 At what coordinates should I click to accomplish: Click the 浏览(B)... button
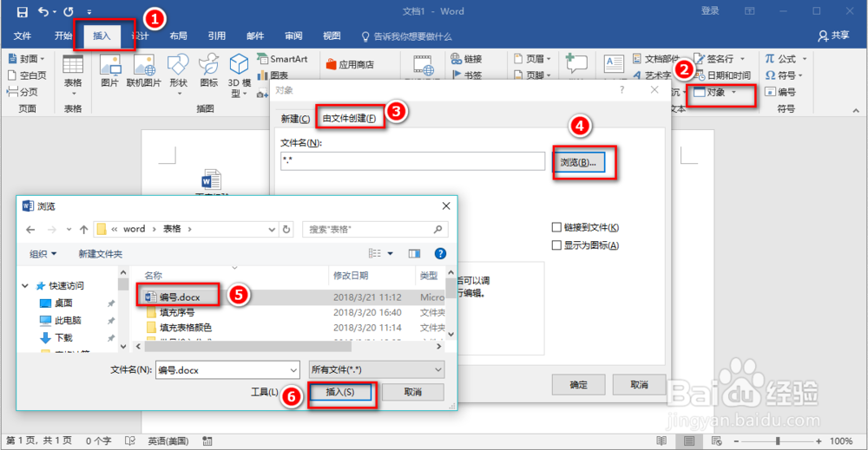pyautogui.click(x=578, y=162)
